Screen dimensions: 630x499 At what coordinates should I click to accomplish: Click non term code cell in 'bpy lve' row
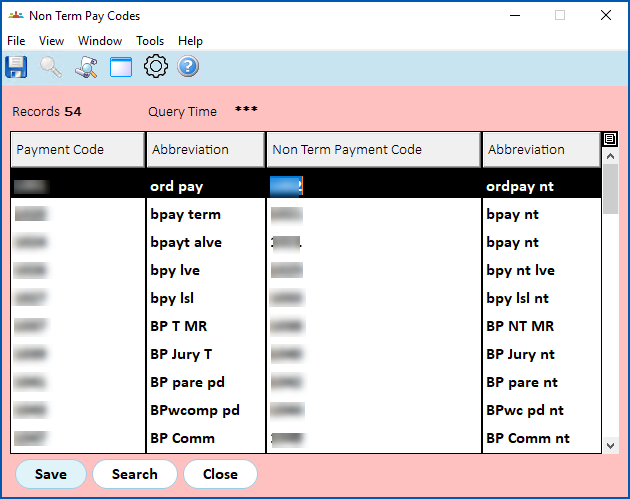374,270
